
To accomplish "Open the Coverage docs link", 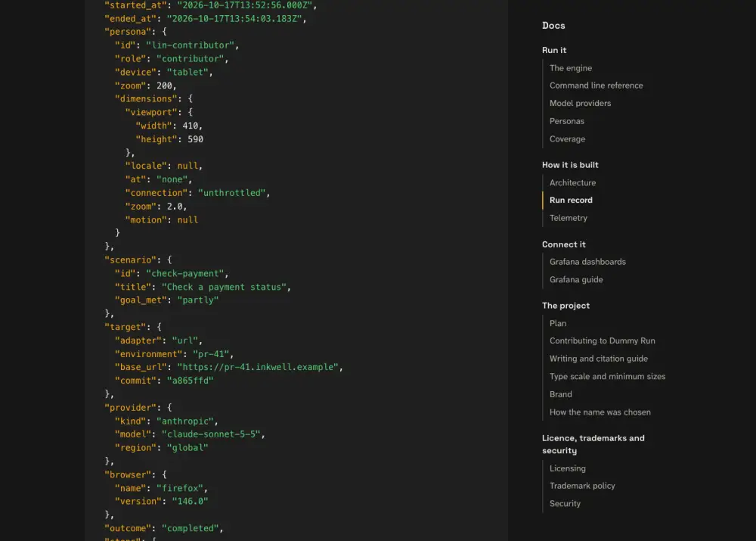I will click(567, 139).
